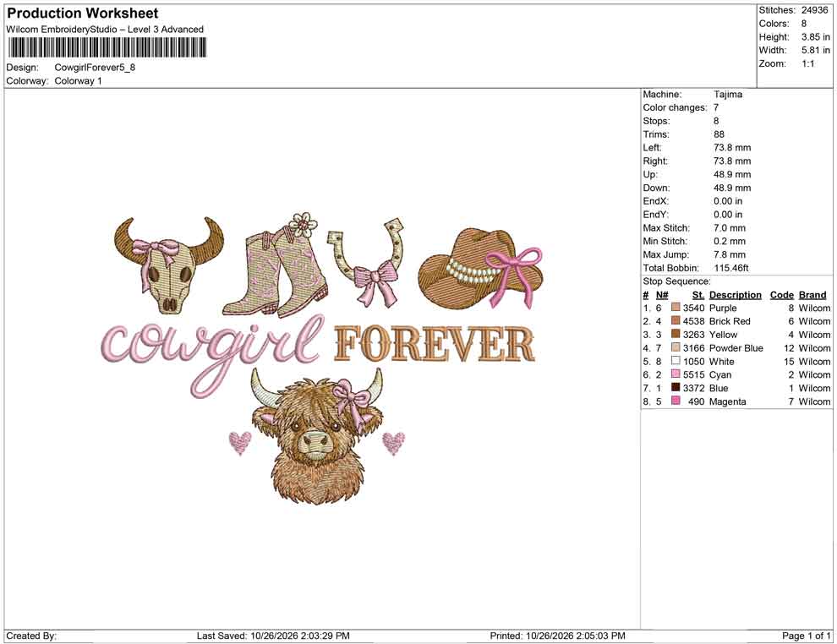Click the 'Created By:' footer label
The height and width of the screenshot is (644, 837).
coord(31,636)
